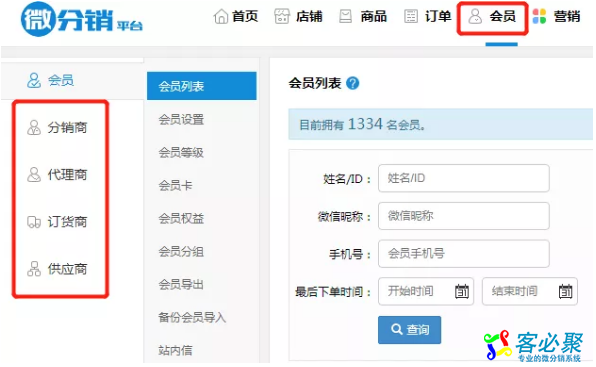
Task: Click the magnifier icon in 查询 button
Action: pos(396,329)
